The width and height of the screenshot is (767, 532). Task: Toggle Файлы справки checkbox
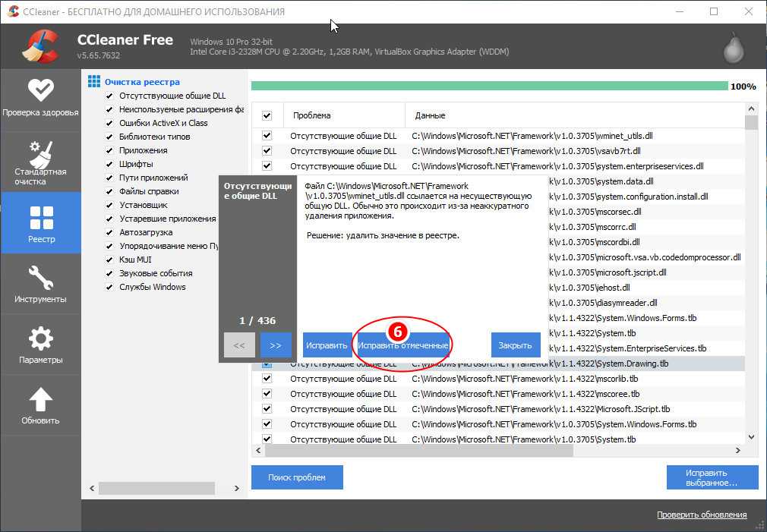pyautogui.click(x=109, y=192)
